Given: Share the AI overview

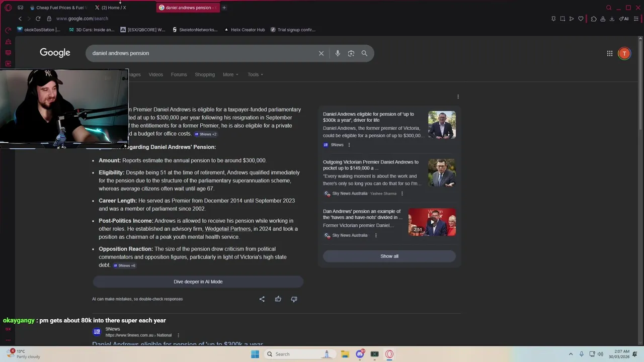Looking at the screenshot, I should (x=262, y=299).
